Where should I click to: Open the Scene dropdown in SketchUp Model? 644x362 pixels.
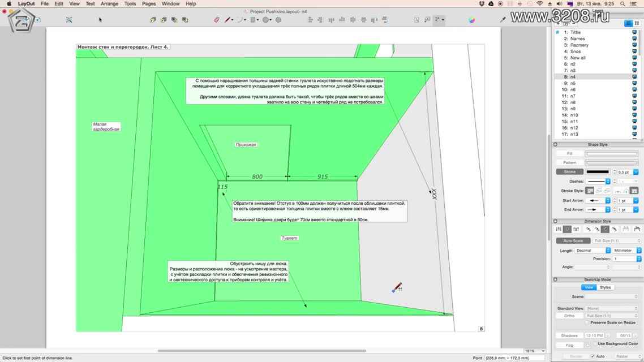pos(612,296)
